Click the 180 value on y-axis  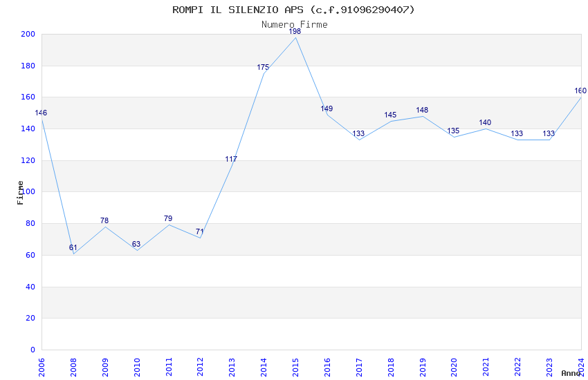pos(28,66)
